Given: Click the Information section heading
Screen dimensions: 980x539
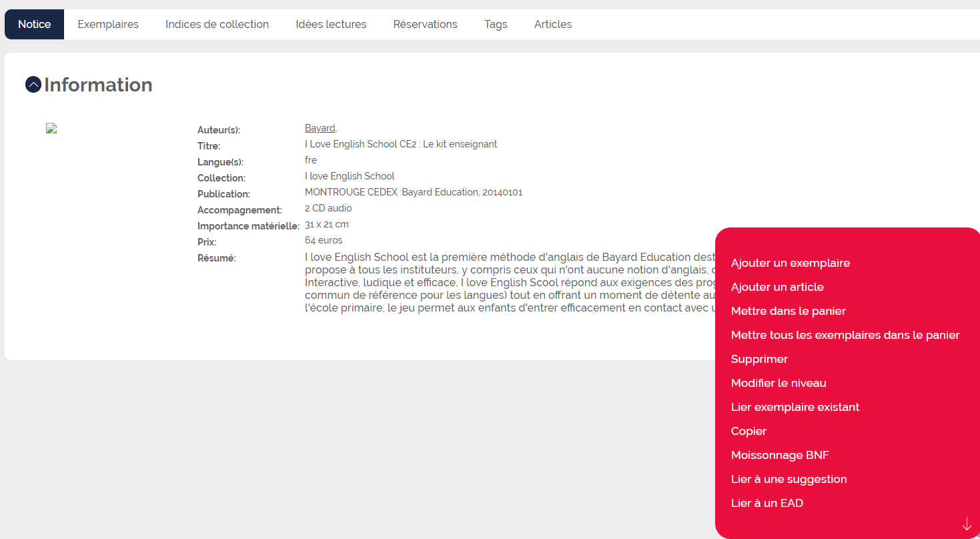Looking at the screenshot, I should tap(98, 85).
